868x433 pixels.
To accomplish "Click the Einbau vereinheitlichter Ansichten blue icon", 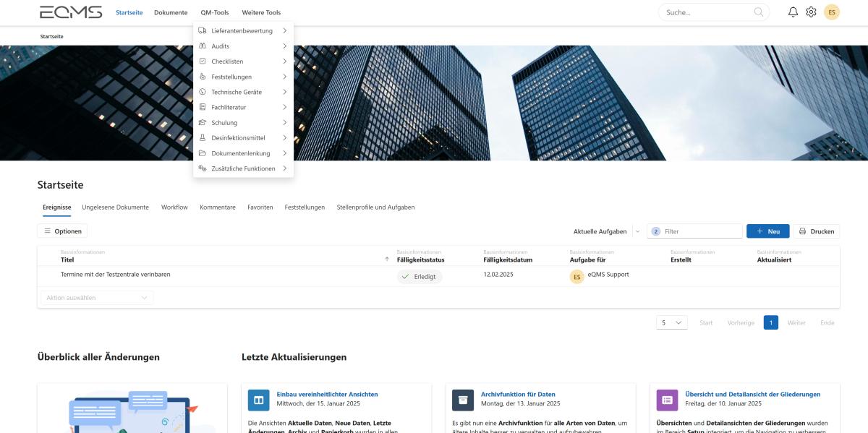I will tap(258, 400).
